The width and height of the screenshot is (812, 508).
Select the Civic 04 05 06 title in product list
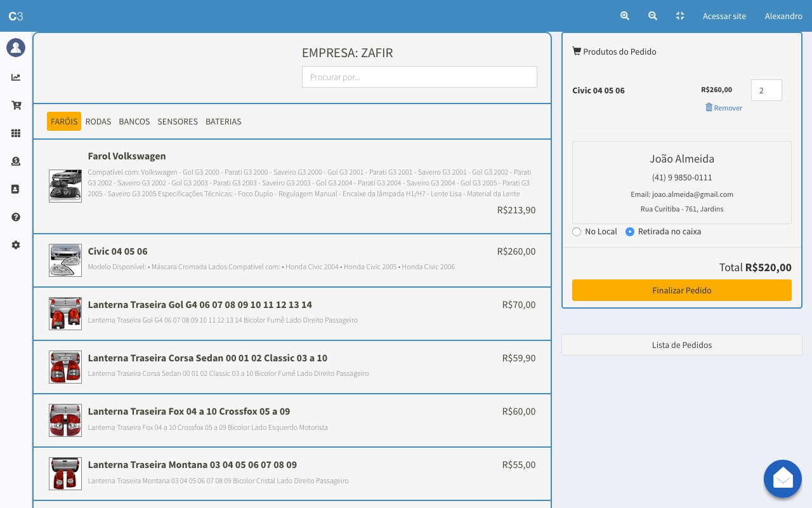[118, 251]
